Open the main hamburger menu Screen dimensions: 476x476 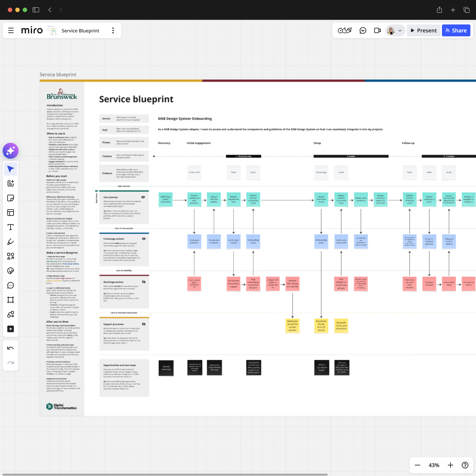11,30
